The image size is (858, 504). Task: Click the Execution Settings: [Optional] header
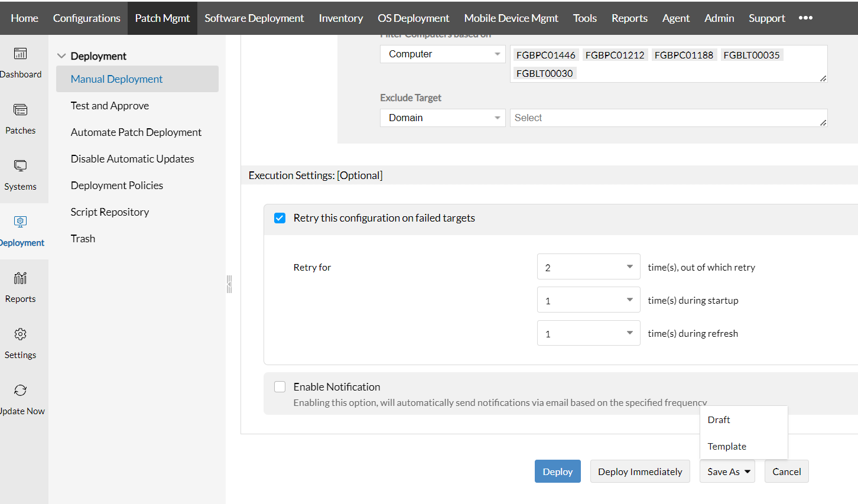coord(316,175)
